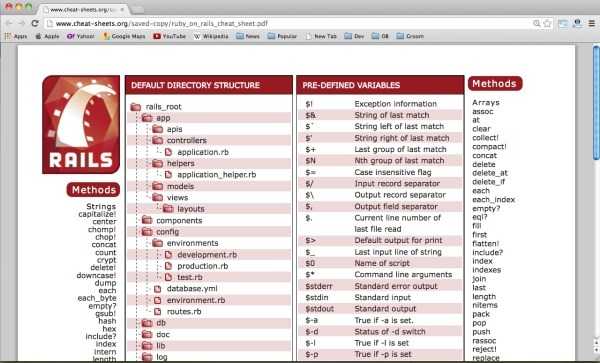Image resolution: width=600 pixels, height=363 pixels.
Task: Expand the DB bookmarks folder
Action: point(380,36)
